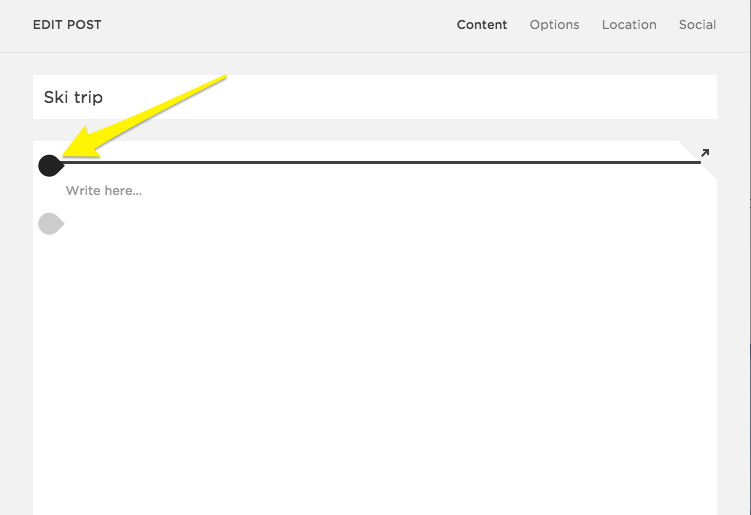Click the yellow arrow's tail end

click(226, 77)
